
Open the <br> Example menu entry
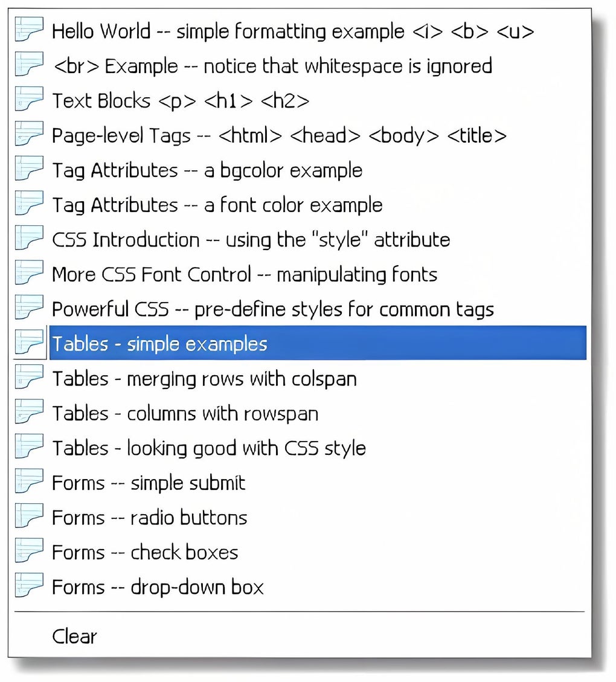pyautogui.click(x=272, y=66)
